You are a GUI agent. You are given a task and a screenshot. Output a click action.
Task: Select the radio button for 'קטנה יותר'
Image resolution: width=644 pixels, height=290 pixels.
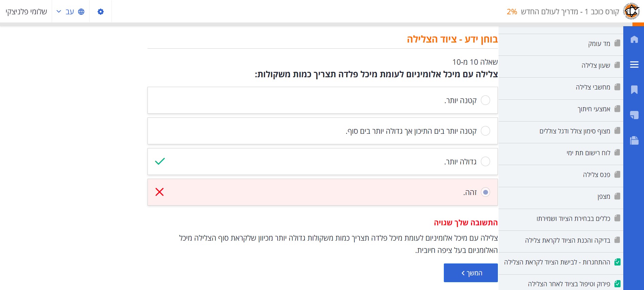pos(485,100)
